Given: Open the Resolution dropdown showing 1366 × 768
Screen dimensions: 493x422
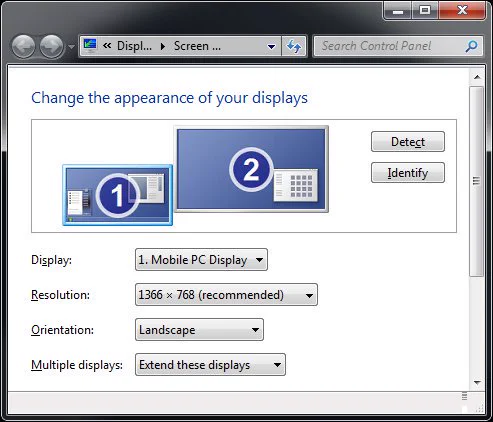Looking at the screenshot, I should click(x=226, y=295).
